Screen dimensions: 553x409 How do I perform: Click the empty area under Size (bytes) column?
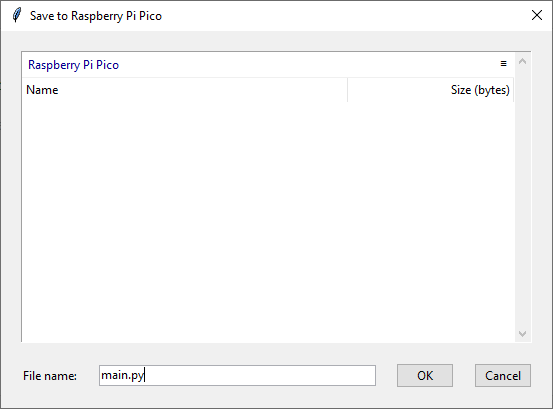click(431, 222)
